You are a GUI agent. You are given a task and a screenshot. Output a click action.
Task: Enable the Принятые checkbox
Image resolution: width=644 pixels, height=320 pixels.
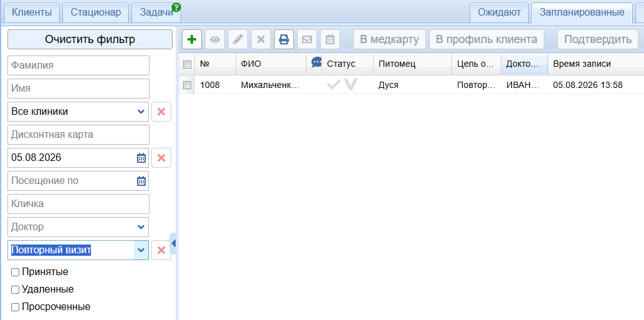point(15,273)
